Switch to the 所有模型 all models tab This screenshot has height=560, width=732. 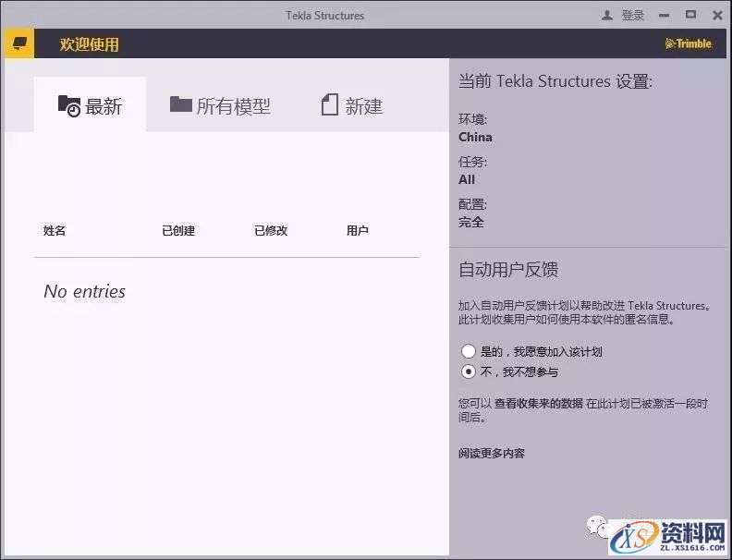coord(220,105)
